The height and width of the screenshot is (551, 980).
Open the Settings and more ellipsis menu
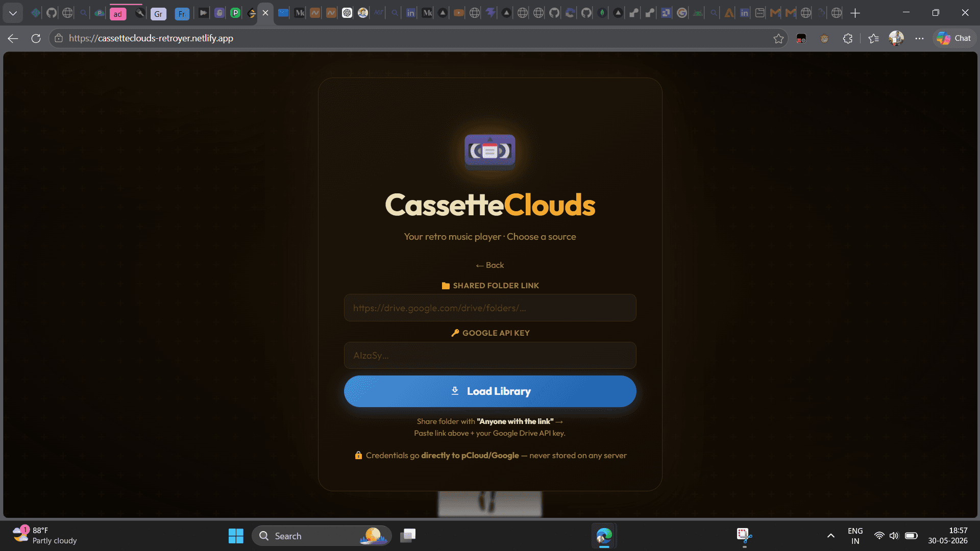coord(919,38)
